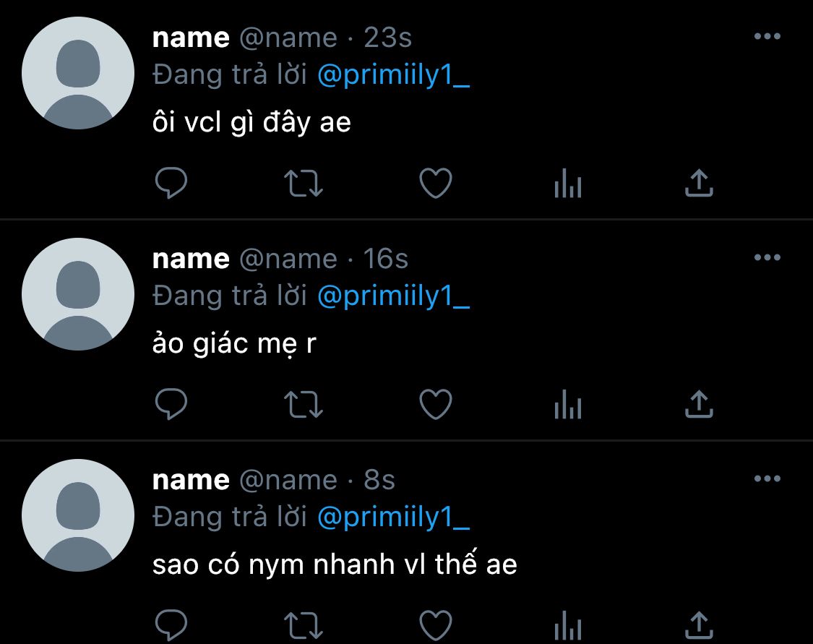Image resolution: width=813 pixels, height=644 pixels.
Task: Share the "ảo giác mẹ r" tweet
Action: click(699, 404)
